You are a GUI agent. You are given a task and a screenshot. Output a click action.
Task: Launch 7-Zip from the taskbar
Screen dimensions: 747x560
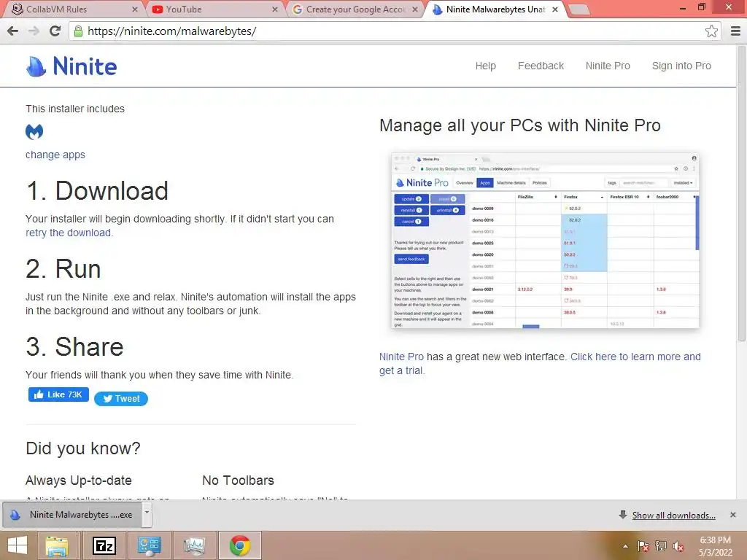click(104, 545)
